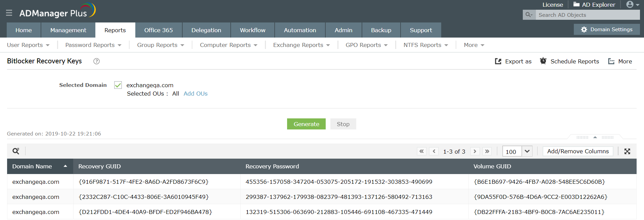Viewport: 644px width, 220px height.
Task: Go to the last page of results
Action: [487, 151]
